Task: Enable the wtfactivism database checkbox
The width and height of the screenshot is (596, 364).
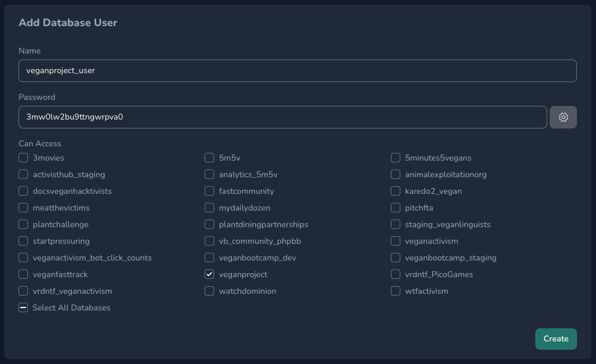Action: click(x=396, y=291)
